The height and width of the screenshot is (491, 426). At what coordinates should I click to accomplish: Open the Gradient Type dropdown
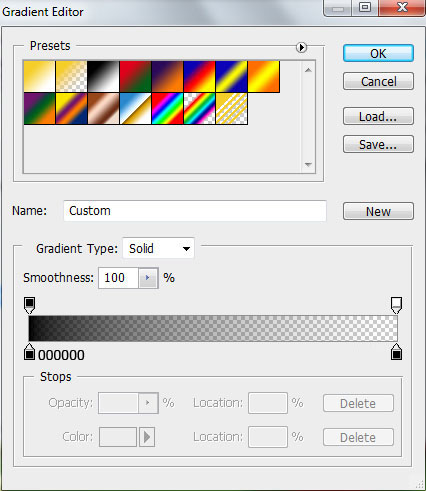click(158, 248)
